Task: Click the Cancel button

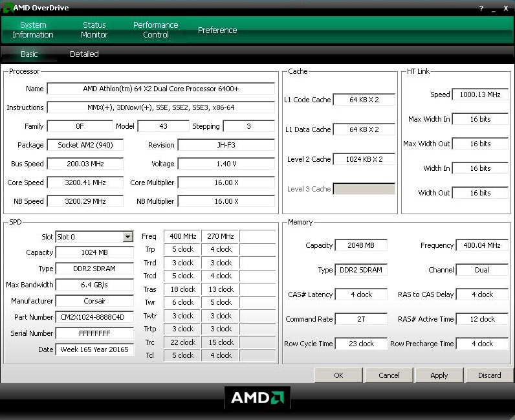Action: [x=389, y=375]
